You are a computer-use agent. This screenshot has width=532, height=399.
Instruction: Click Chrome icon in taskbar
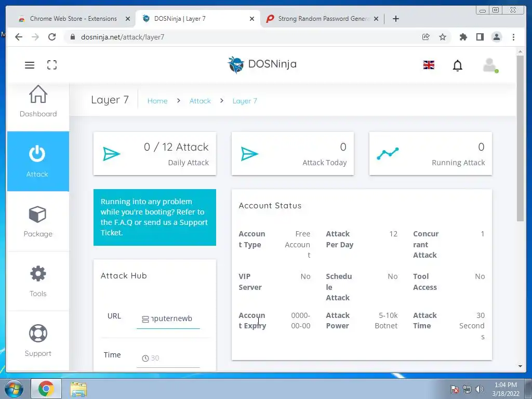[46, 389]
